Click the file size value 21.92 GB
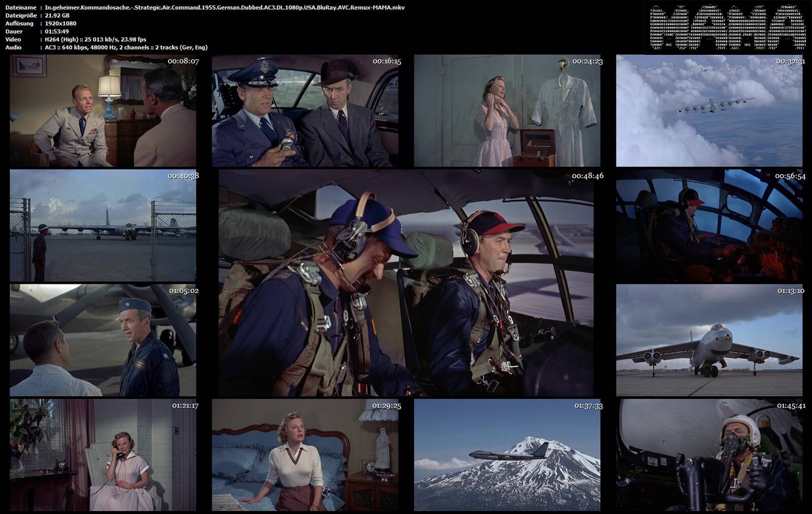Image resolution: width=812 pixels, height=514 pixels. pyautogui.click(x=57, y=15)
